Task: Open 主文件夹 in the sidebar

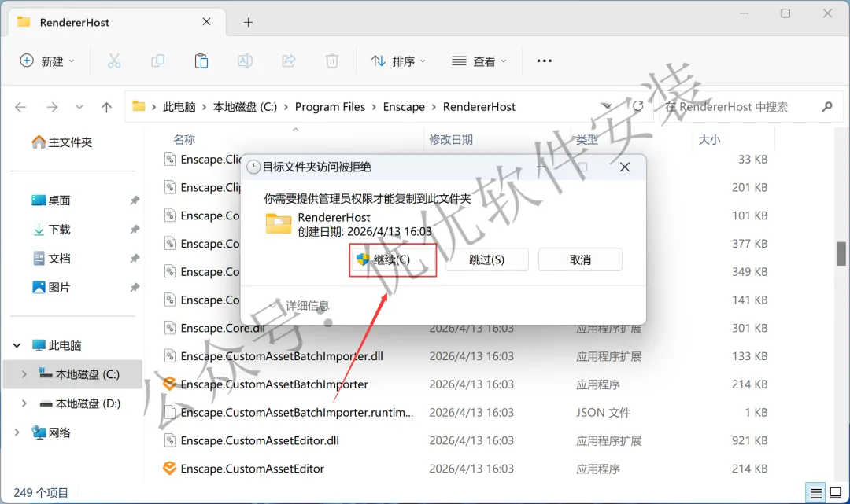Action: pyautogui.click(x=62, y=142)
